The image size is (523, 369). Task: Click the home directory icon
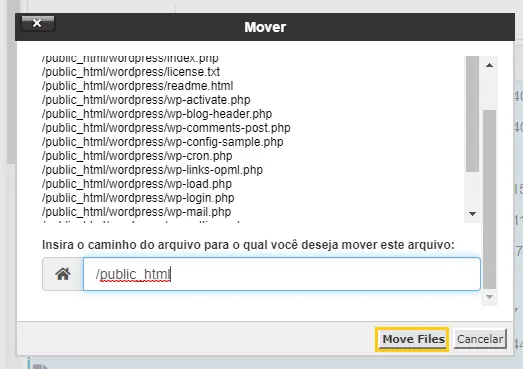(x=63, y=274)
